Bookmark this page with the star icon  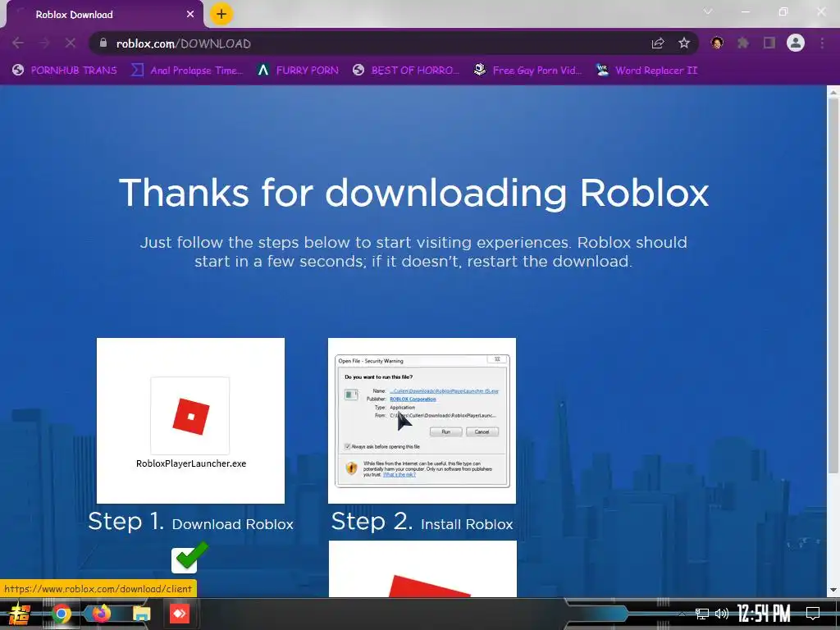click(684, 43)
